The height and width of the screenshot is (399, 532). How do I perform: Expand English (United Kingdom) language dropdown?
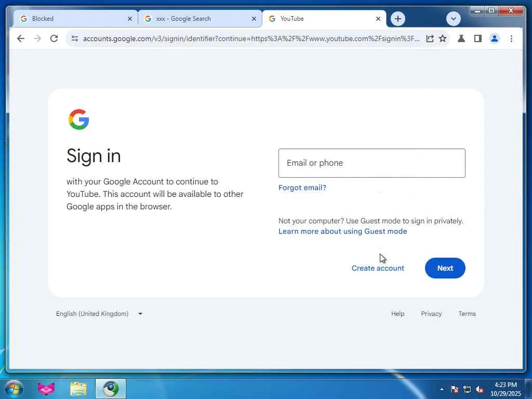(99, 314)
